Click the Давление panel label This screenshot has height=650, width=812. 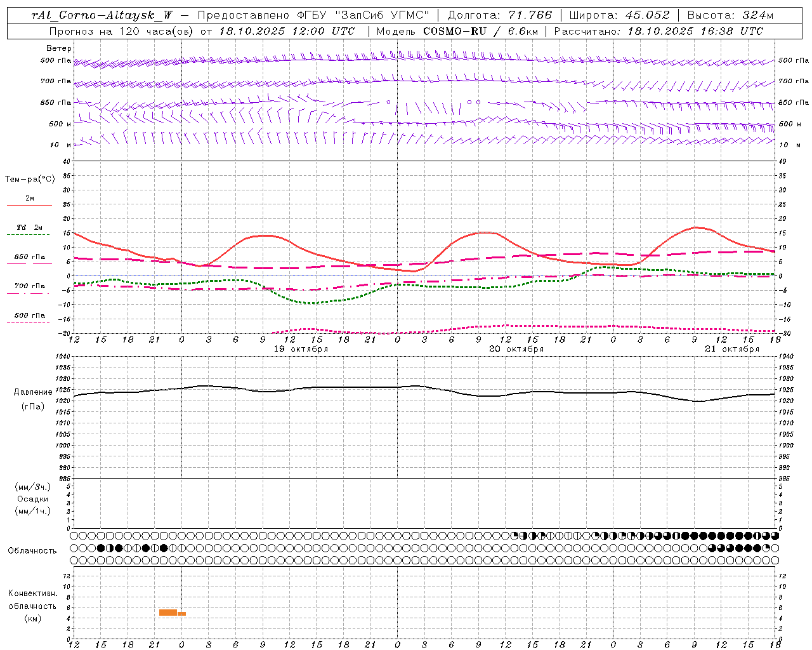click(33, 392)
